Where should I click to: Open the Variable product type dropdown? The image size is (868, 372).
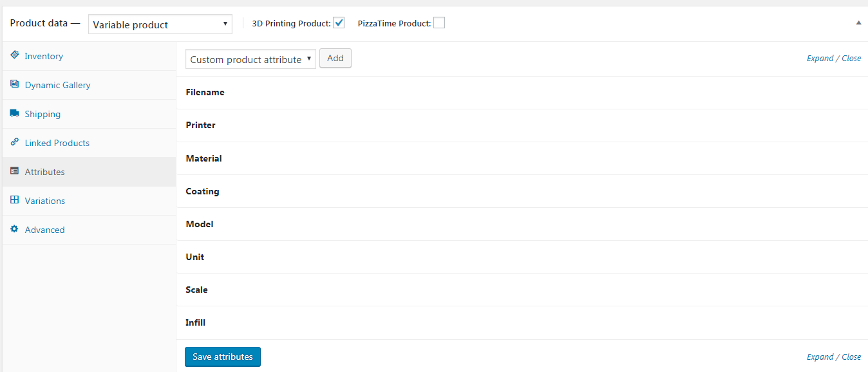coord(160,24)
